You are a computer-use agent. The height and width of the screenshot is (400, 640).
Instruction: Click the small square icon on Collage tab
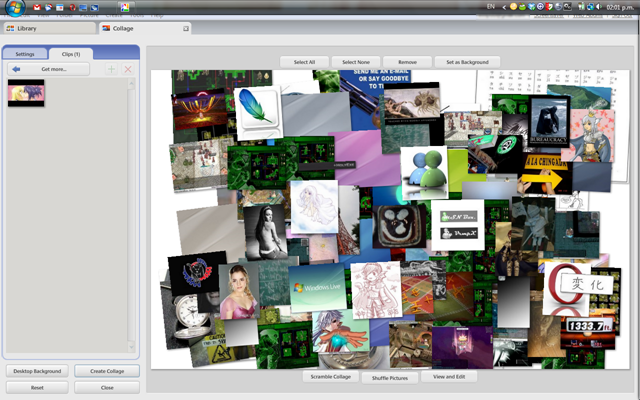[186, 29]
